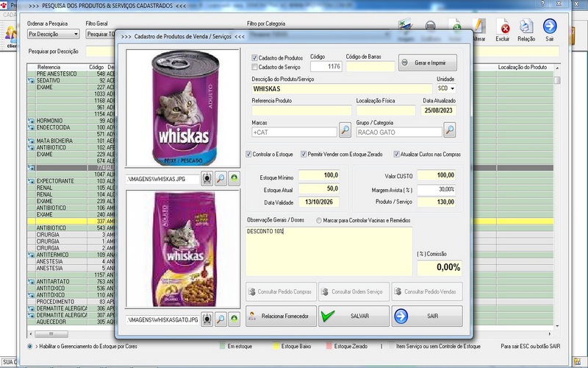Click the Excluir toolbar icon

pyautogui.click(x=503, y=29)
